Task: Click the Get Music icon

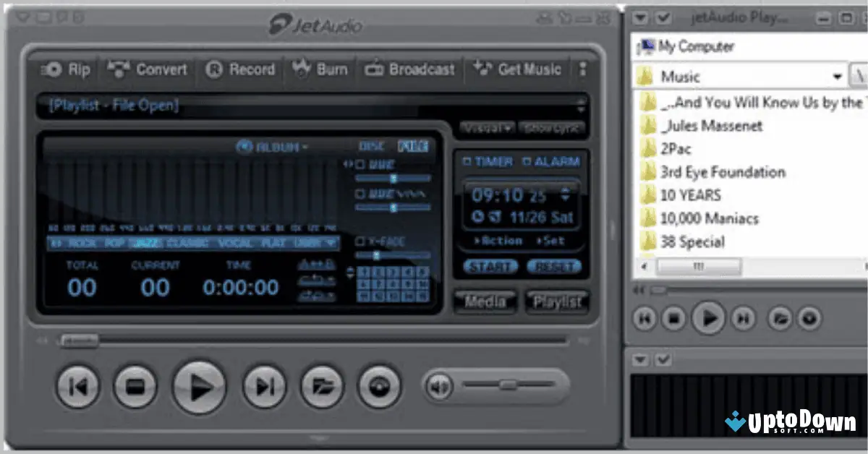Action: [x=518, y=69]
